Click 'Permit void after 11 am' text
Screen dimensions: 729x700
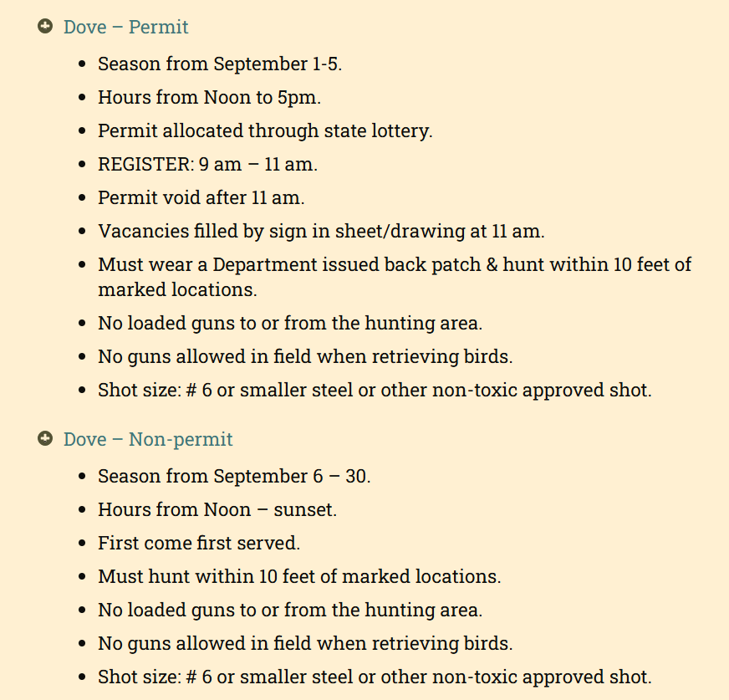(x=201, y=197)
